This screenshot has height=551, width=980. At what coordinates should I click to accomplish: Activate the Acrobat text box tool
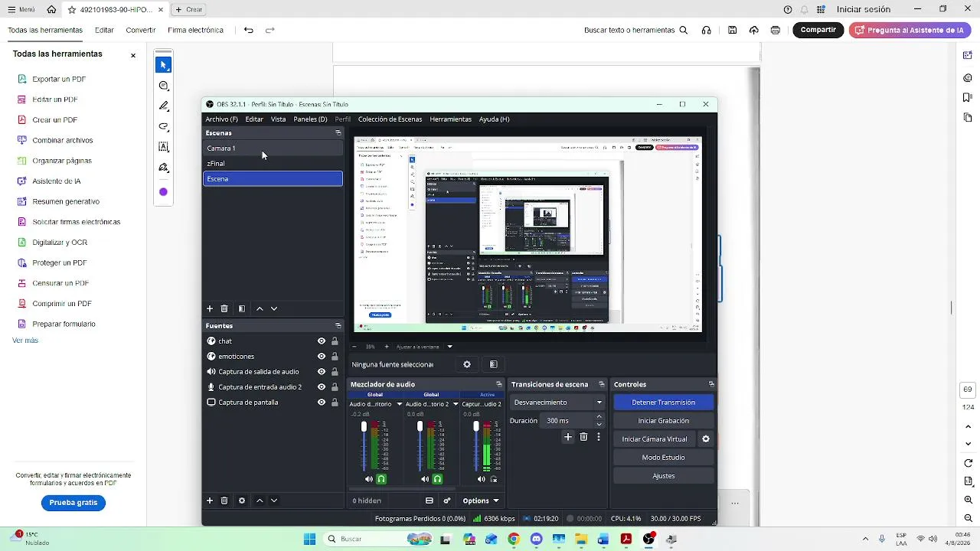click(163, 147)
